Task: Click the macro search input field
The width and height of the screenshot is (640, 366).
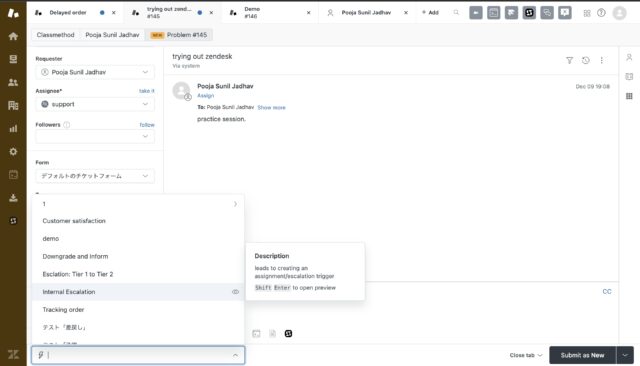Action: 138,355
